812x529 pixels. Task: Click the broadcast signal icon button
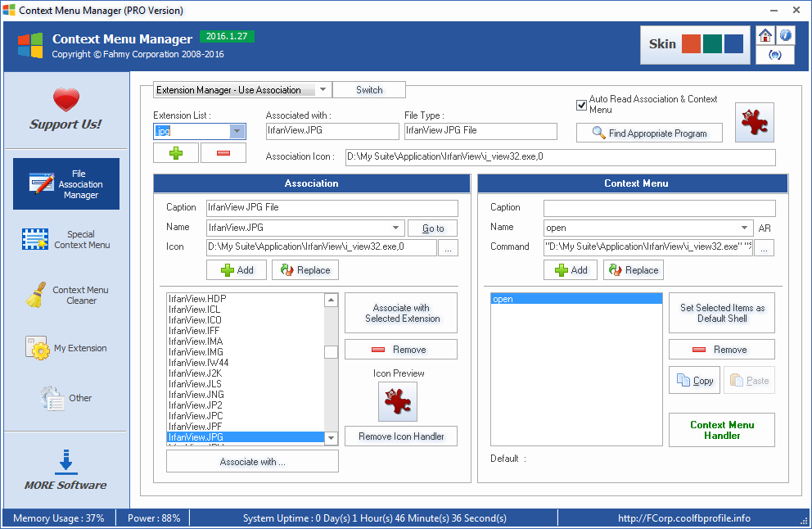[x=774, y=55]
